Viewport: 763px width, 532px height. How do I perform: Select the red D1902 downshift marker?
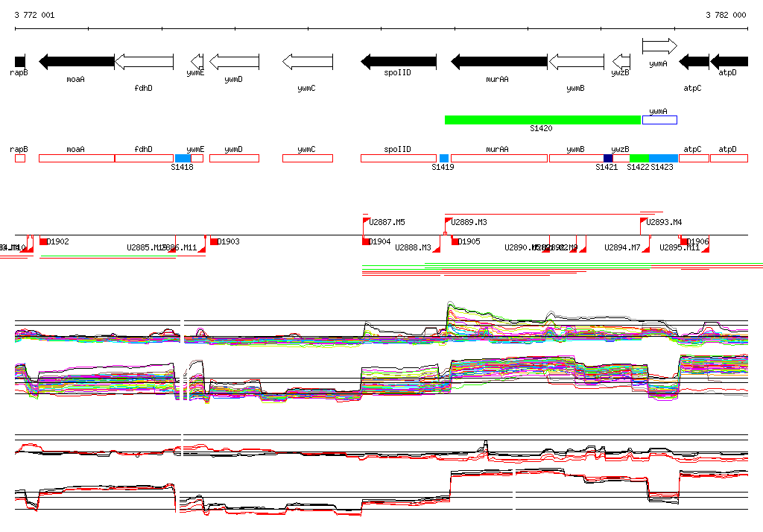coord(43,241)
